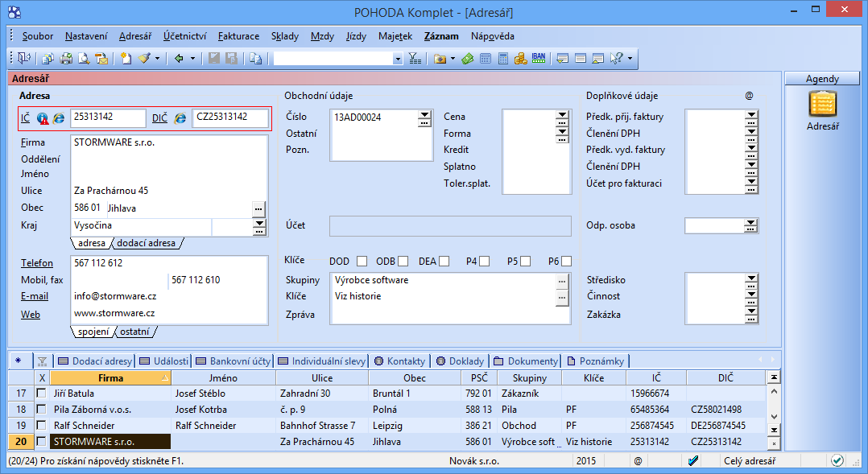This screenshot has width=868, height=474.
Task: Click the folder with star icon
Action: point(440,58)
